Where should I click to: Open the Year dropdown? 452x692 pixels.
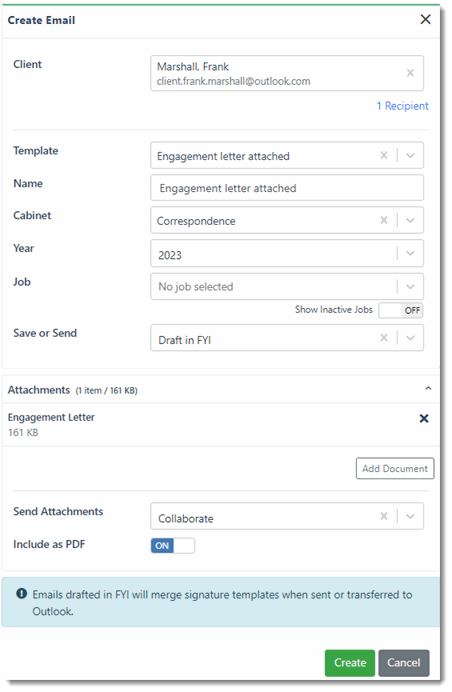pos(287,253)
